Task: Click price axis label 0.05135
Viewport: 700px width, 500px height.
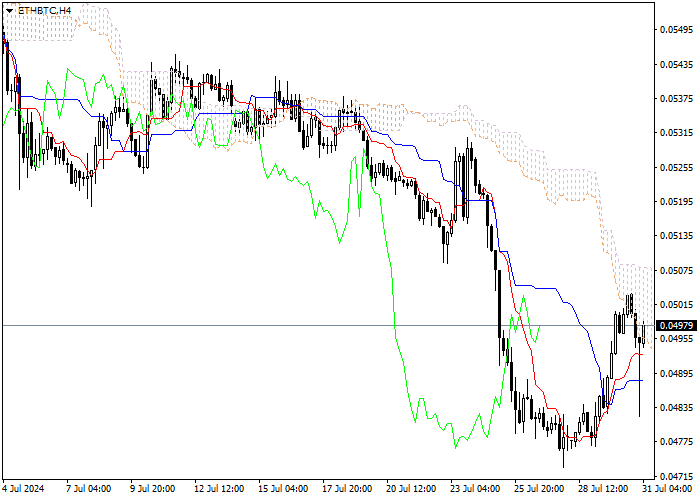Action: pyautogui.click(x=676, y=235)
